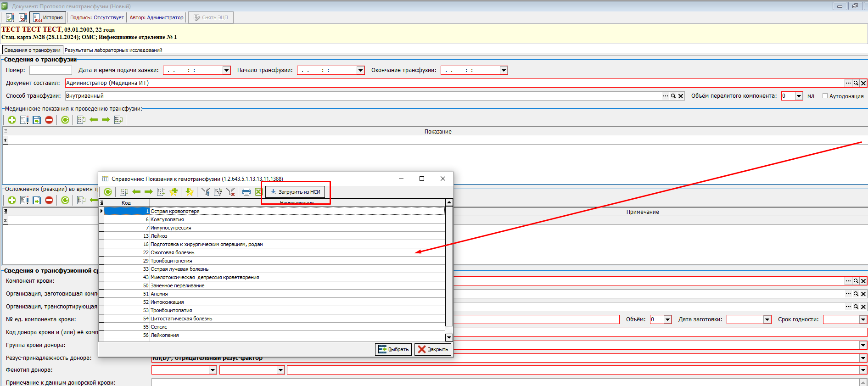
Task: Open the Объём перелитого компонента dropdown
Action: (x=799, y=96)
